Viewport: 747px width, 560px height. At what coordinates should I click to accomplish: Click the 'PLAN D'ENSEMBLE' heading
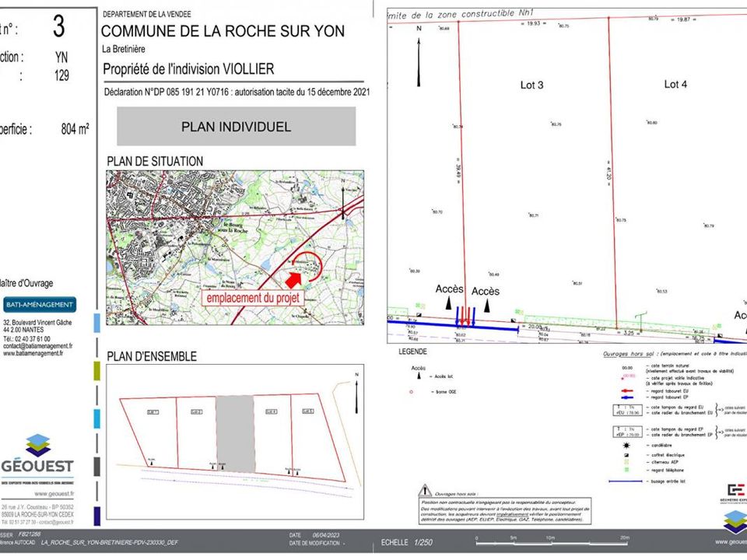pyautogui.click(x=152, y=356)
